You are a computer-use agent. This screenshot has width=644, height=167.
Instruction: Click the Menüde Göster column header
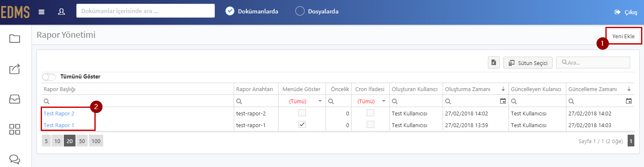pos(302,89)
